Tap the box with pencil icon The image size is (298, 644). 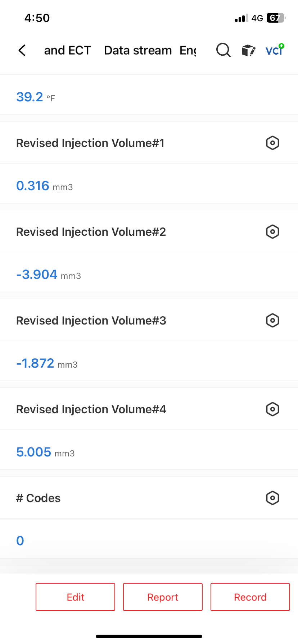tap(249, 51)
